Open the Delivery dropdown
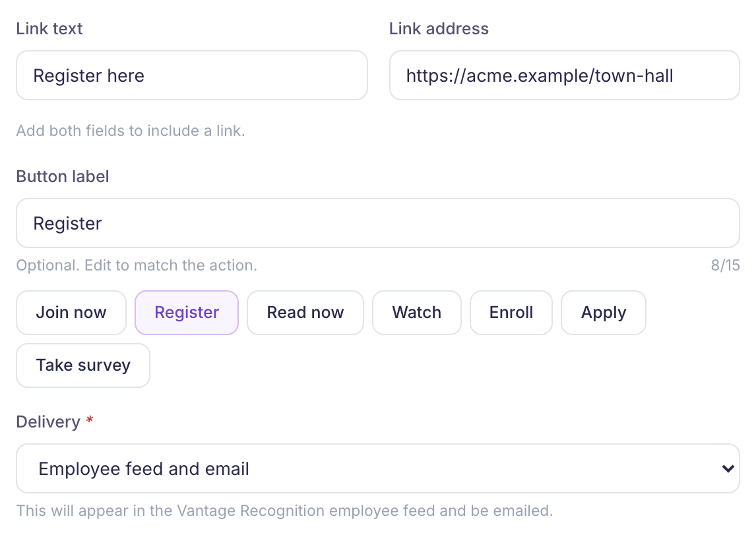The height and width of the screenshot is (537, 756). tap(378, 468)
